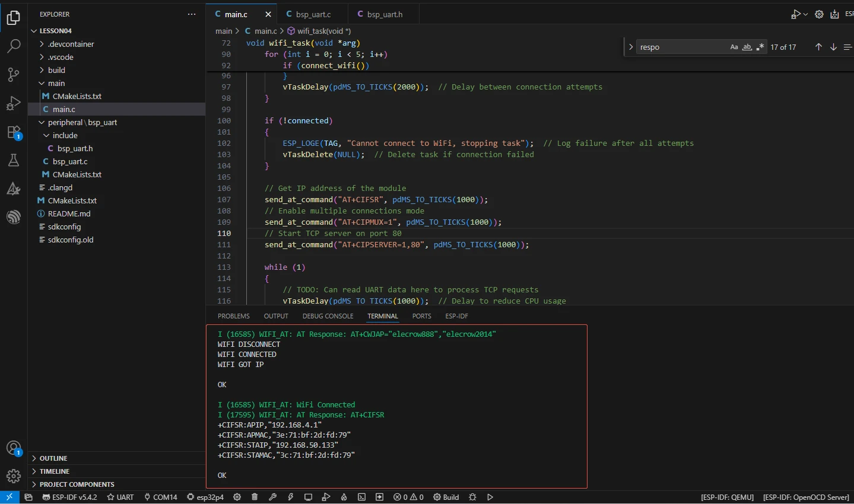Click the trash full clean icon
The height and width of the screenshot is (504, 854).
click(255, 497)
